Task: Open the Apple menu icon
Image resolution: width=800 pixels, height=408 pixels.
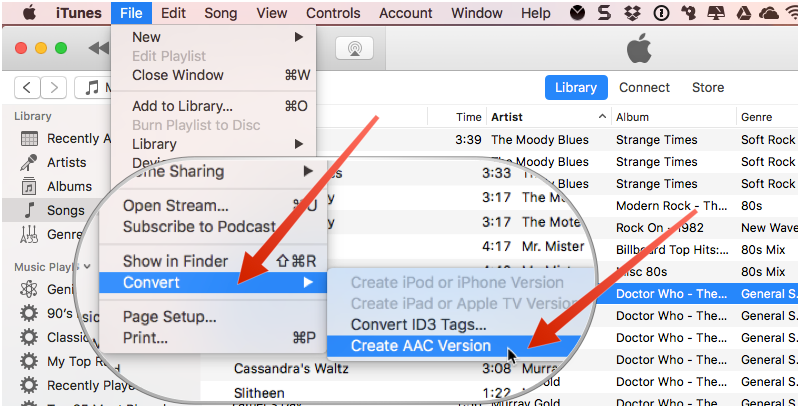Action: pyautogui.click(x=30, y=13)
